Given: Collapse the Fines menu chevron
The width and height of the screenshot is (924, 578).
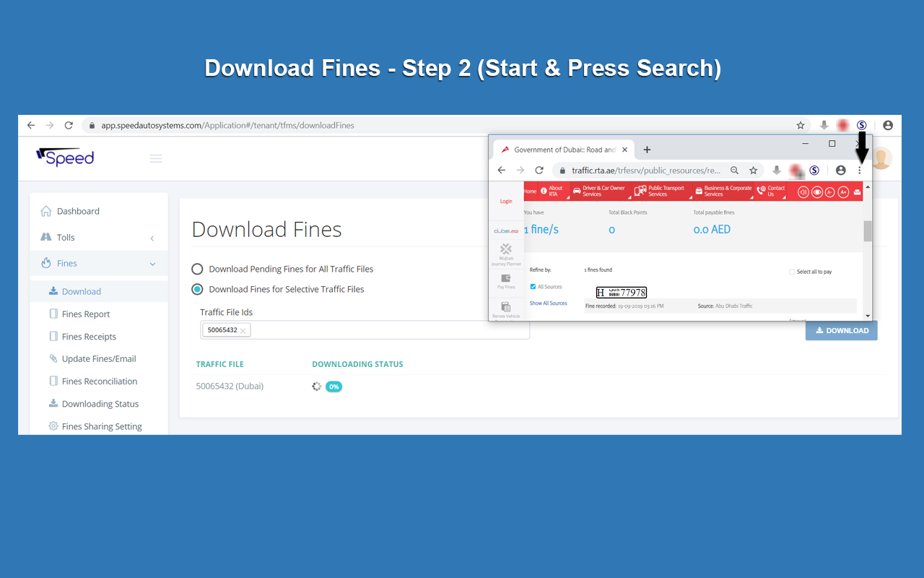Looking at the screenshot, I should (152, 264).
